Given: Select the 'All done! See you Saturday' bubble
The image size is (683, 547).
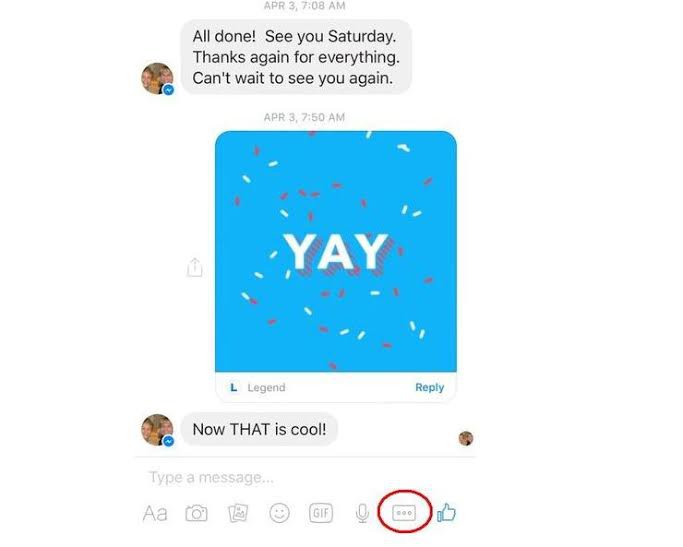Looking at the screenshot, I should [296, 57].
